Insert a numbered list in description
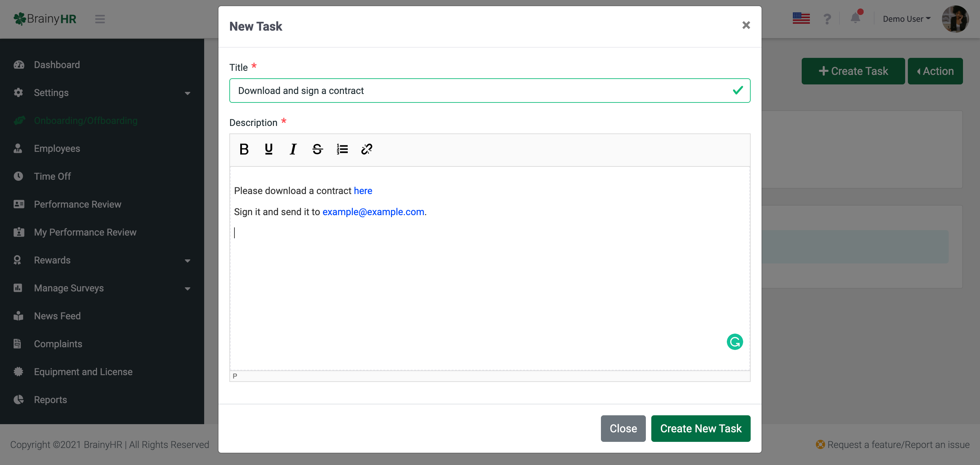The height and width of the screenshot is (465, 980). pyautogui.click(x=342, y=149)
